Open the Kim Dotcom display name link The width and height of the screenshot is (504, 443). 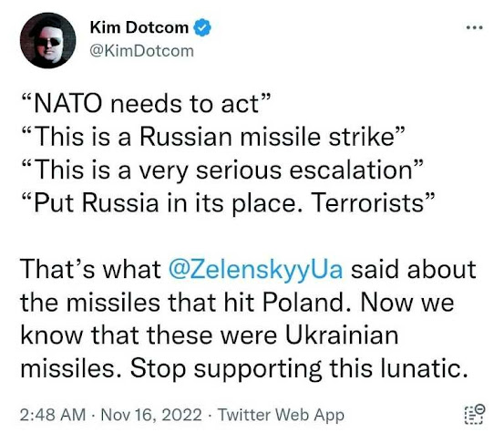click(x=139, y=27)
